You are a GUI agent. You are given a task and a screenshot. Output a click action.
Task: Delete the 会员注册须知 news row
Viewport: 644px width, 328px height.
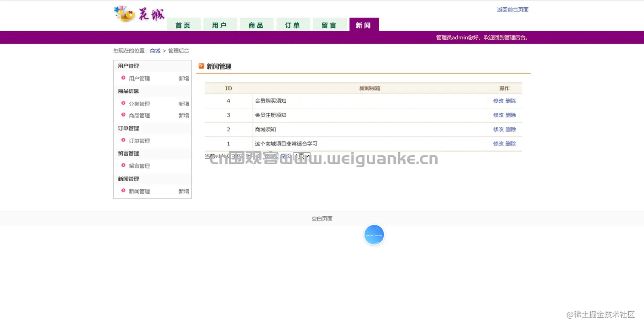[x=511, y=115]
